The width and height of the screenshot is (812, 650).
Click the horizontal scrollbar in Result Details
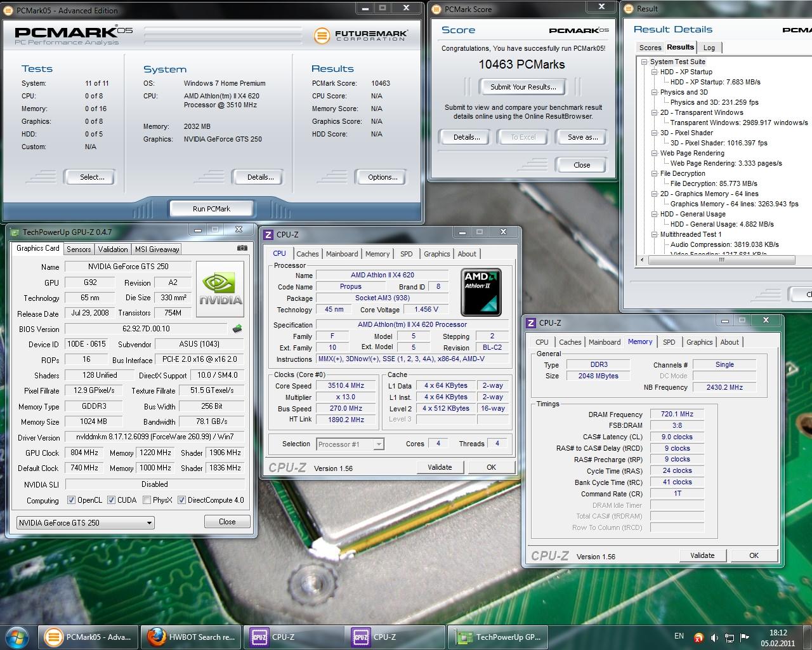click(x=721, y=260)
